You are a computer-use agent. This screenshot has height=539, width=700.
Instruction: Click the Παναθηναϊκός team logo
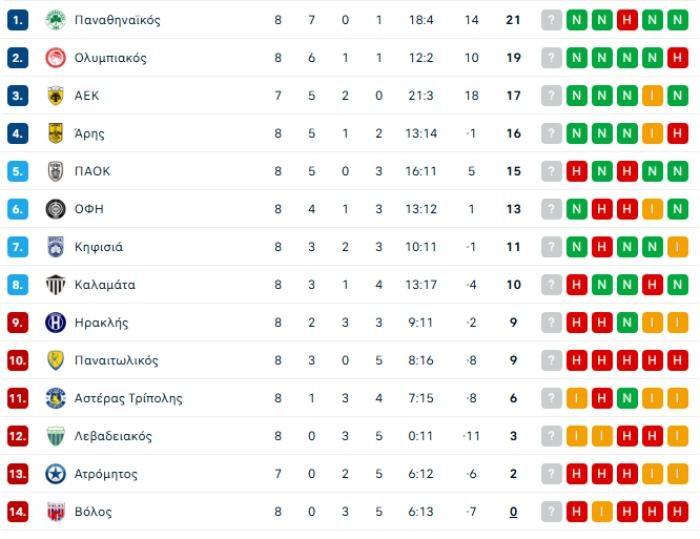(56, 20)
